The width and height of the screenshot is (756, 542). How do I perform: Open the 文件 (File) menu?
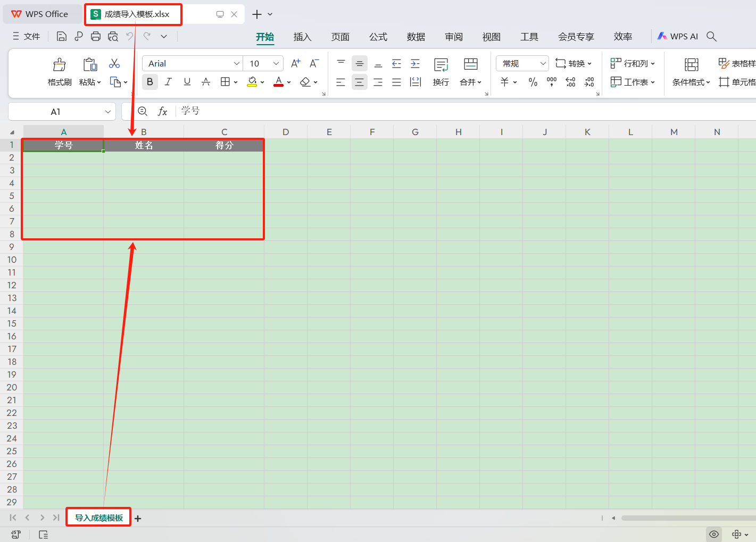pos(27,36)
